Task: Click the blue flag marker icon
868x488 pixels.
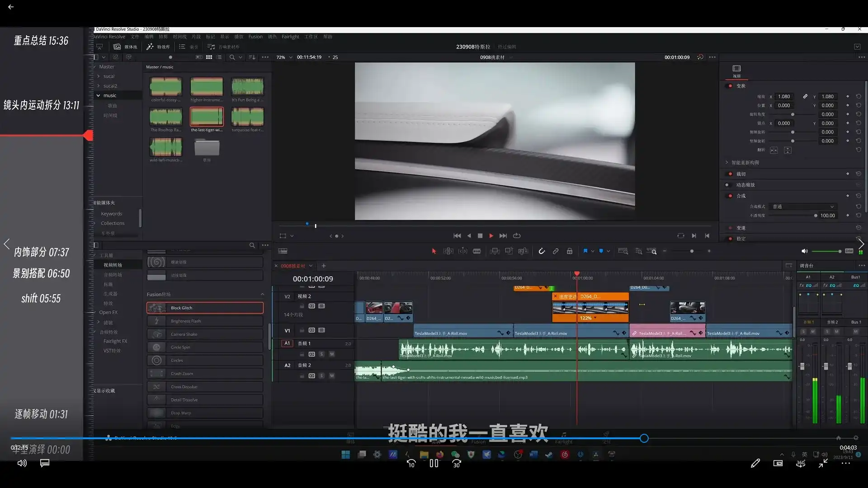Action: pos(585,251)
